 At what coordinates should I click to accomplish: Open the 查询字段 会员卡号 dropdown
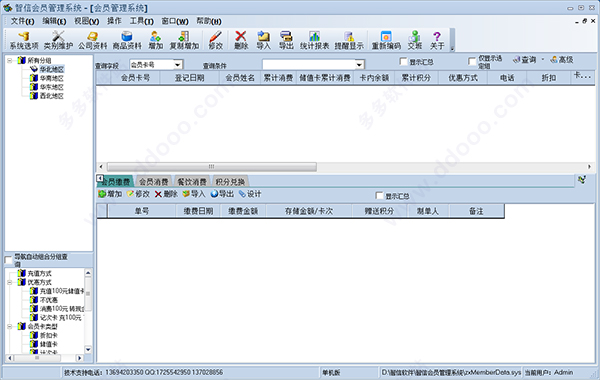tap(178, 65)
